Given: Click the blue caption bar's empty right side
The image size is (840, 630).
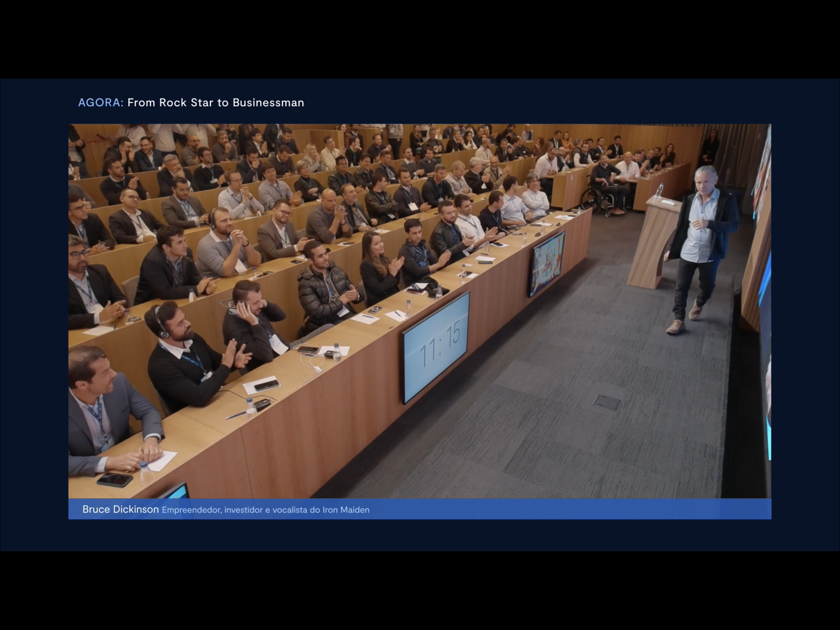Looking at the screenshot, I should tap(608, 509).
